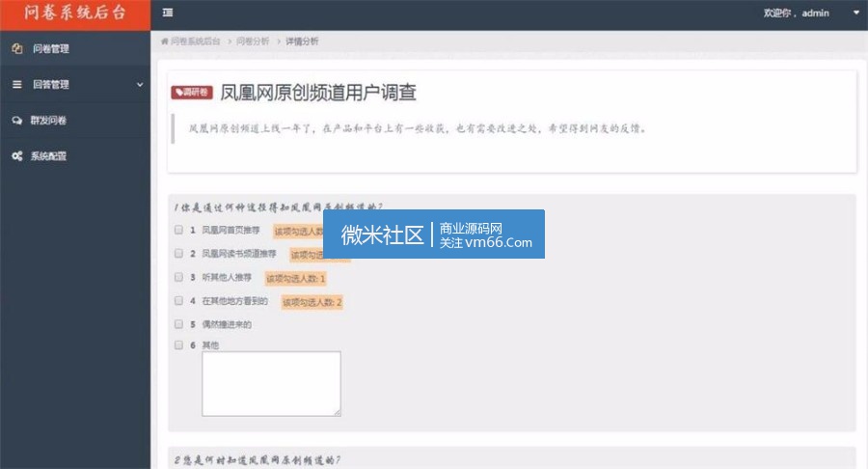Click the 回答管理 list icon
This screenshot has height=469, width=868.
click(17, 85)
